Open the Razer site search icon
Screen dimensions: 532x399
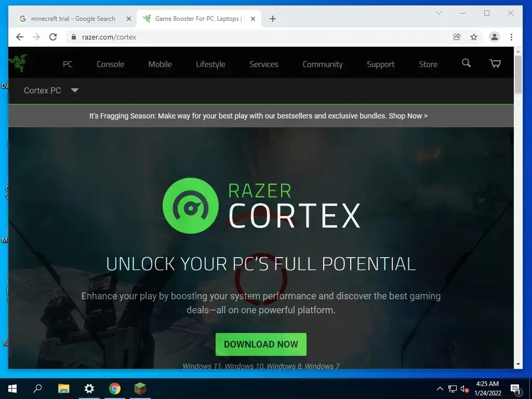pyautogui.click(x=466, y=63)
